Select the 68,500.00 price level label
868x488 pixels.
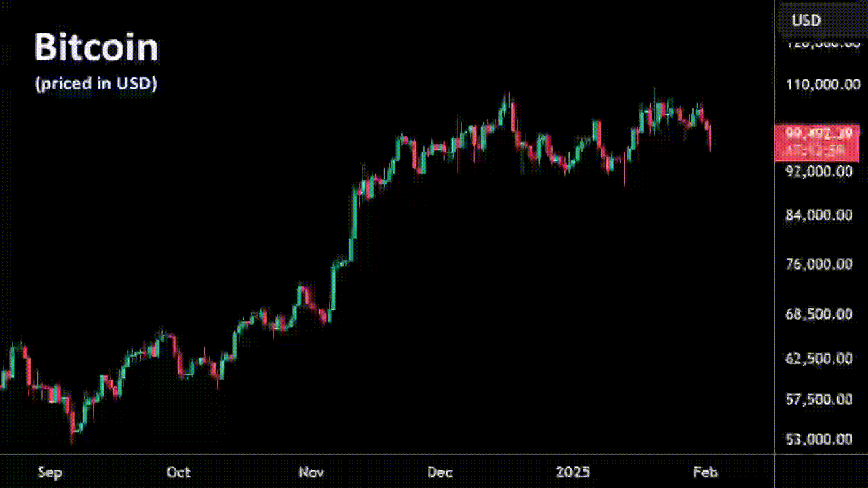click(x=818, y=314)
